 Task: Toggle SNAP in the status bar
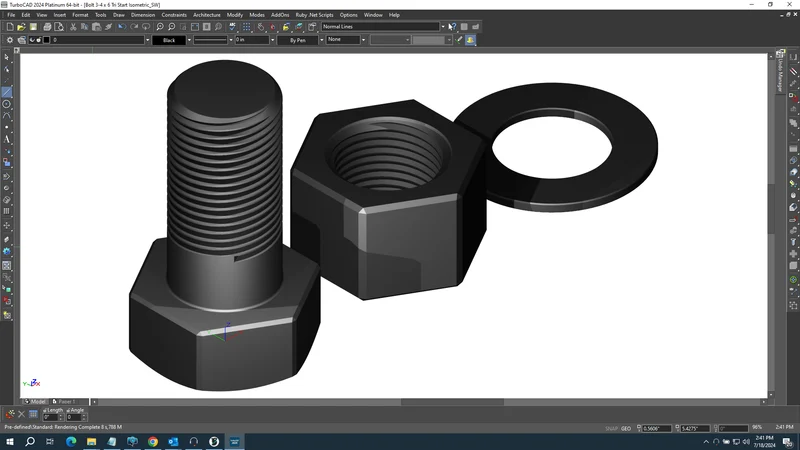click(x=611, y=429)
